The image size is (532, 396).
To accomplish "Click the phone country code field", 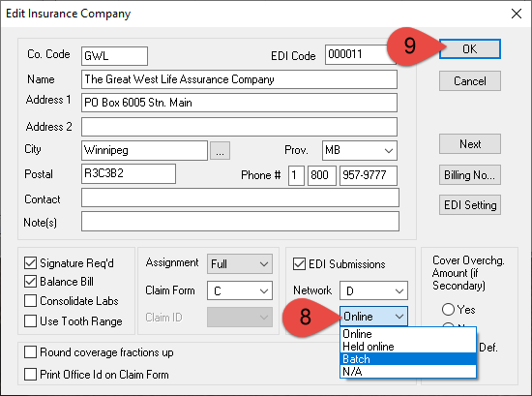I will coord(296,175).
